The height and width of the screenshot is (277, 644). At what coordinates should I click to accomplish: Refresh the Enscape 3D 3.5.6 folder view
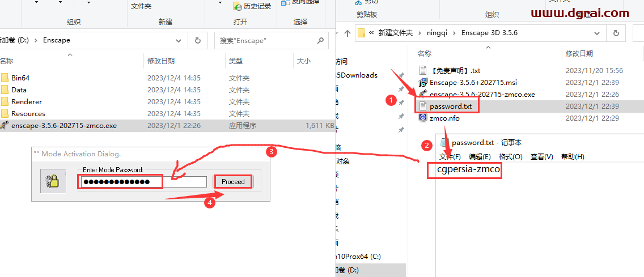616,33
